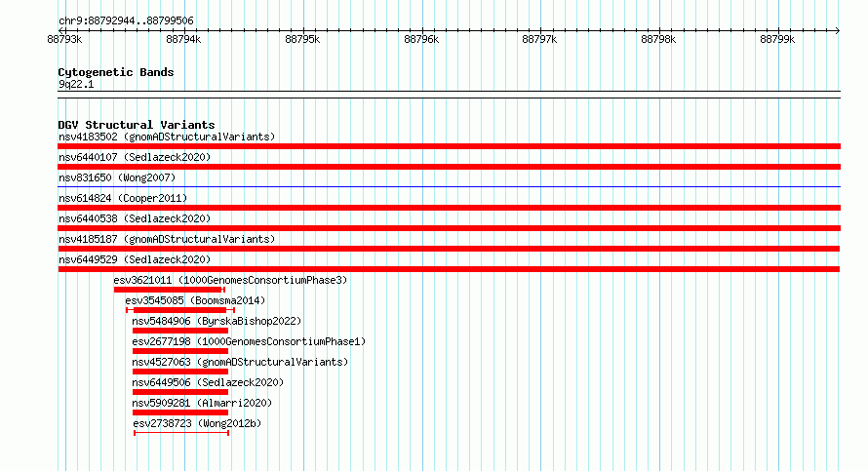Image resolution: width=868 pixels, height=471 pixels.
Task: Click the DGV Structural Variants track title
Action: pyautogui.click(x=137, y=125)
